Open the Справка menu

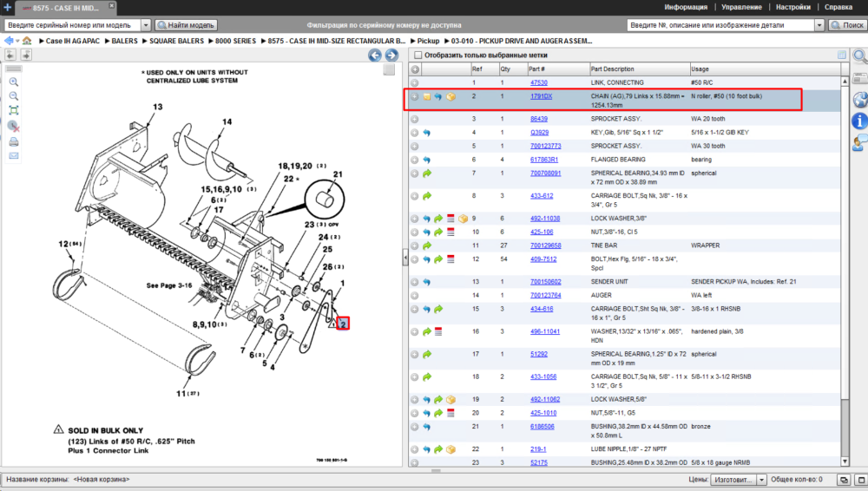(838, 7)
